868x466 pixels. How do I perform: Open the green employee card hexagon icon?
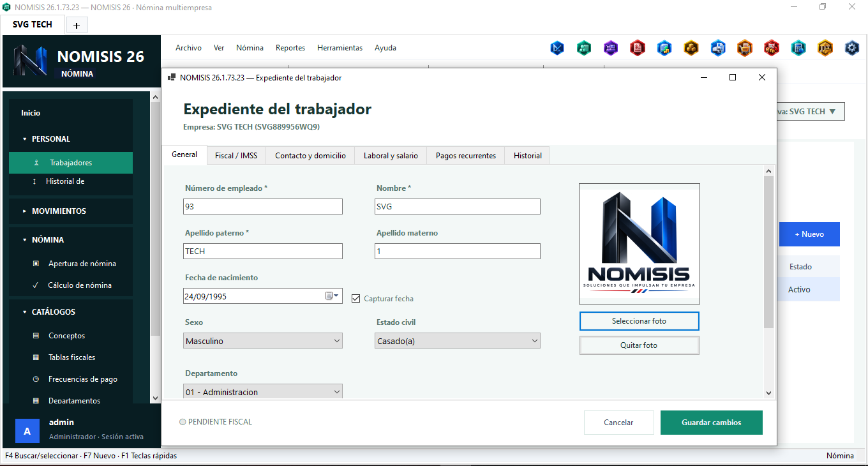click(584, 48)
